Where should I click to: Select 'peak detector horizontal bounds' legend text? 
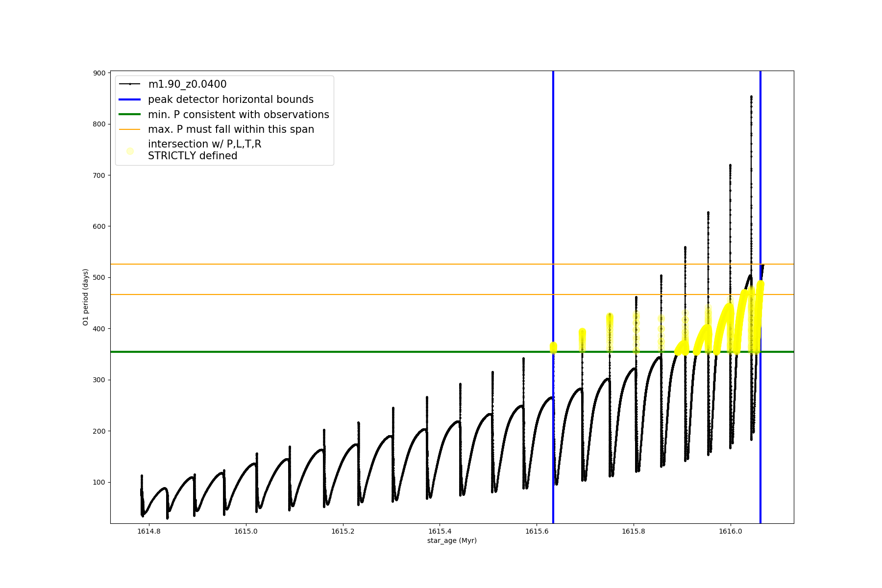pyautogui.click(x=231, y=99)
